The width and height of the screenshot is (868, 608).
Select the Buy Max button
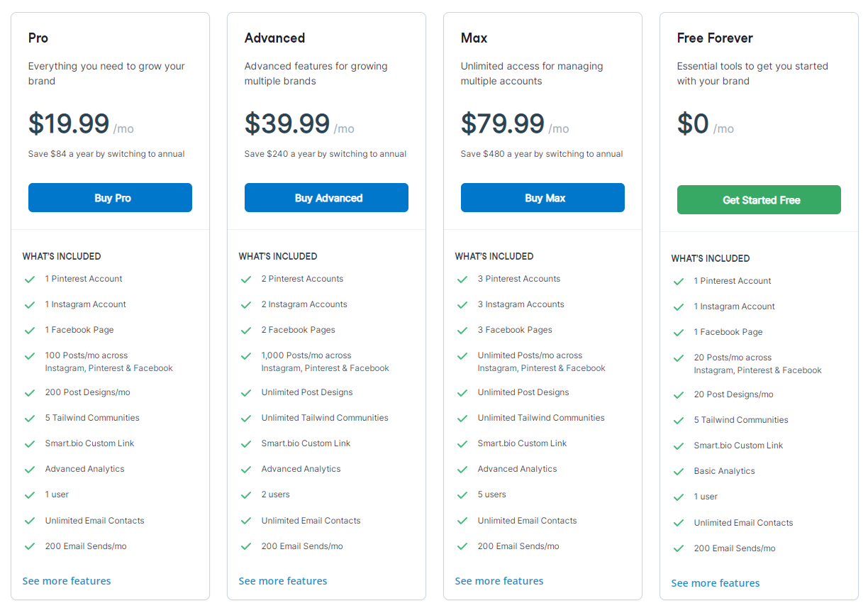pos(542,198)
